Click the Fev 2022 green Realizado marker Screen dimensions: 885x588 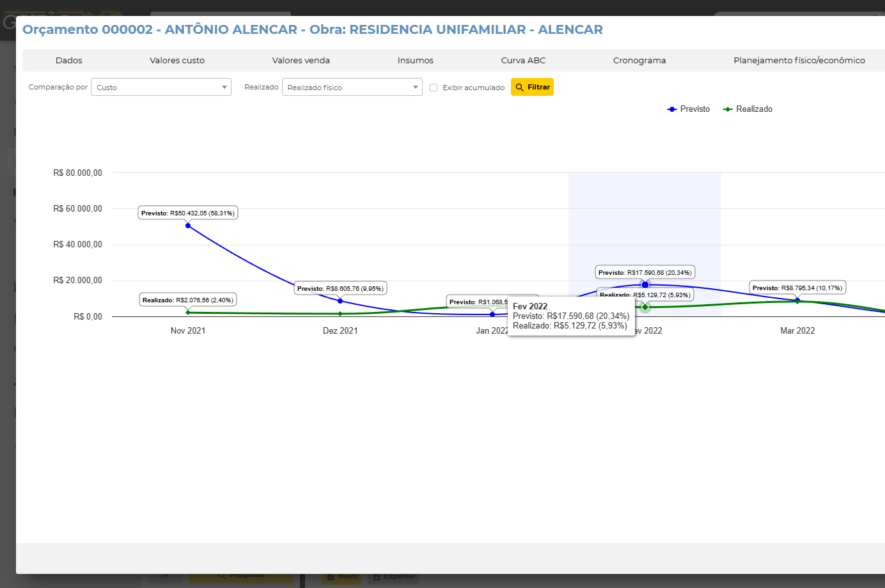coord(645,307)
